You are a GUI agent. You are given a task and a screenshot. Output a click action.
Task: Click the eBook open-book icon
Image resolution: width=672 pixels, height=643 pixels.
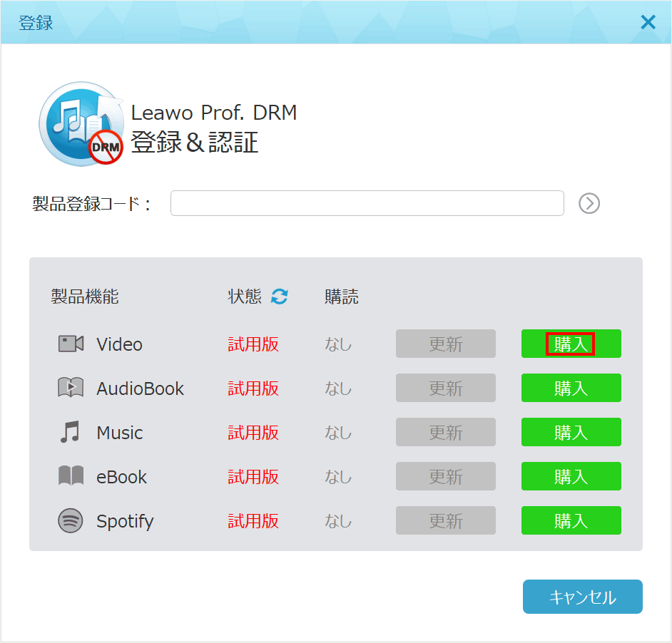(71, 476)
